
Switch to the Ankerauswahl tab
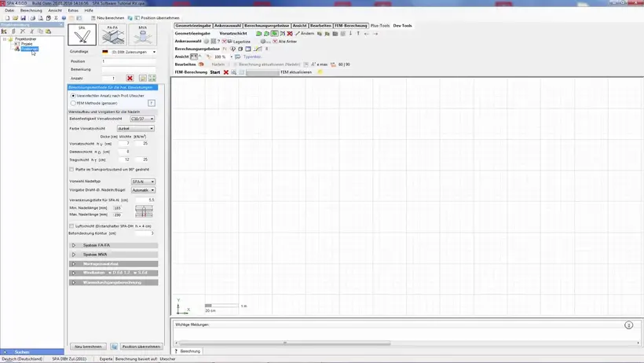point(228,25)
